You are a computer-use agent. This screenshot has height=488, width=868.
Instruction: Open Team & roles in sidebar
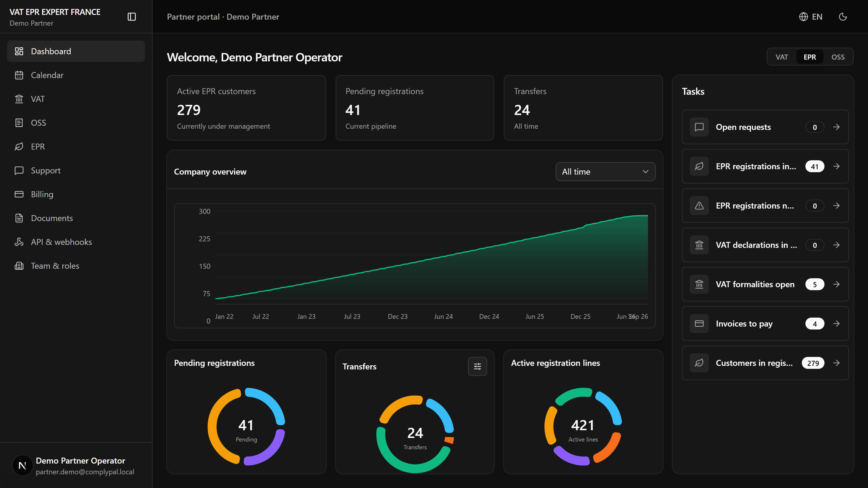coord(76,266)
